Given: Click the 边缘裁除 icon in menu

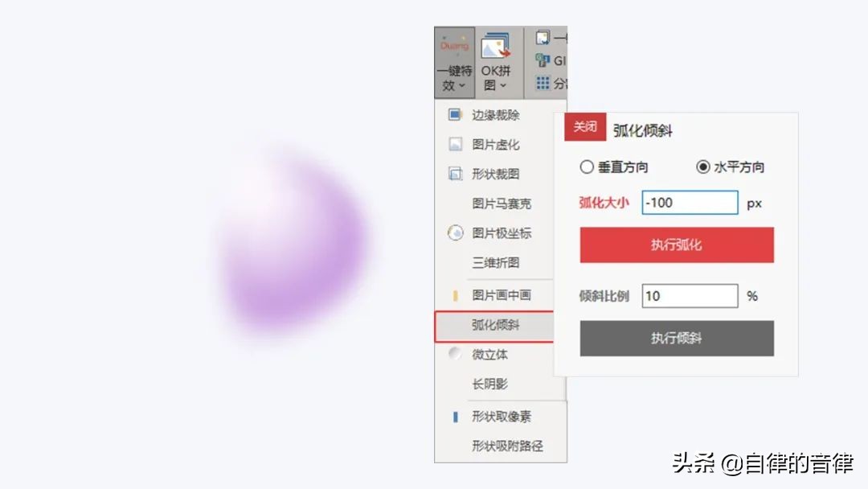Looking at the screenshot, I should pos(454,115).
